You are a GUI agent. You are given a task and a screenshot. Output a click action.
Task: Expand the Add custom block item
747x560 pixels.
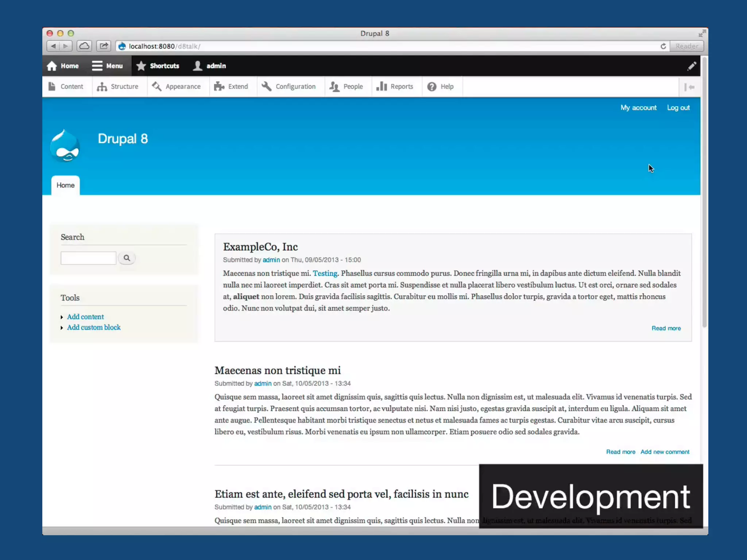(x=94, y=327)
